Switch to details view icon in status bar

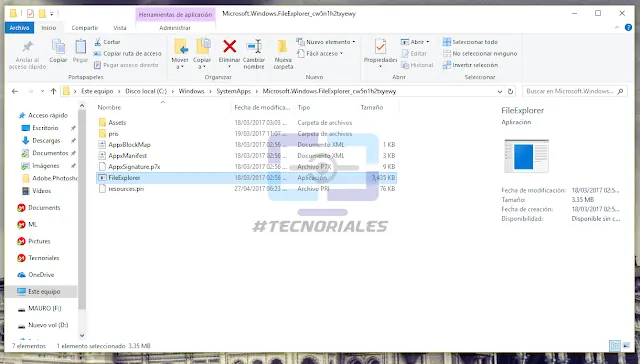pos(614,346)
